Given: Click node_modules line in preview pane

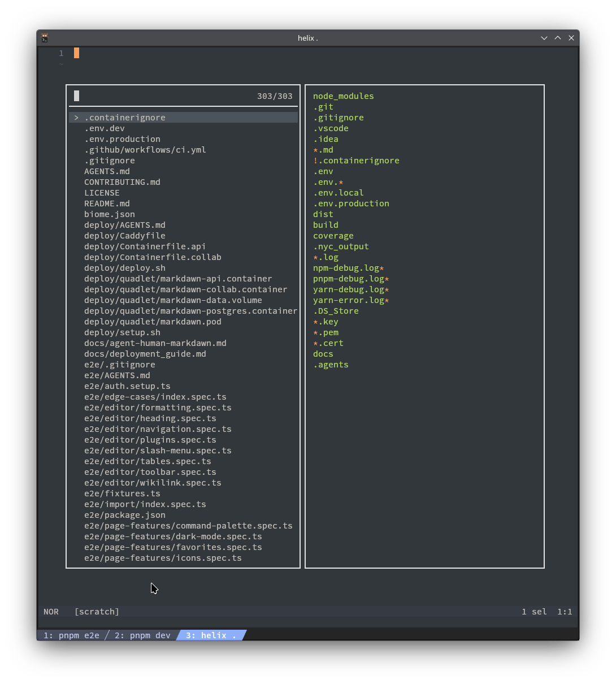Looking at the screenshot, I should tap(344, 96).
